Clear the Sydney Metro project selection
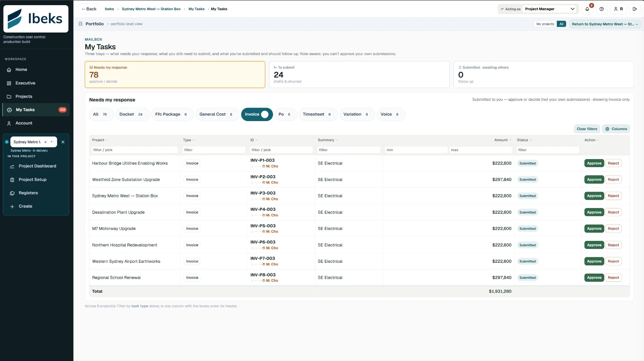 coord(45,142)
